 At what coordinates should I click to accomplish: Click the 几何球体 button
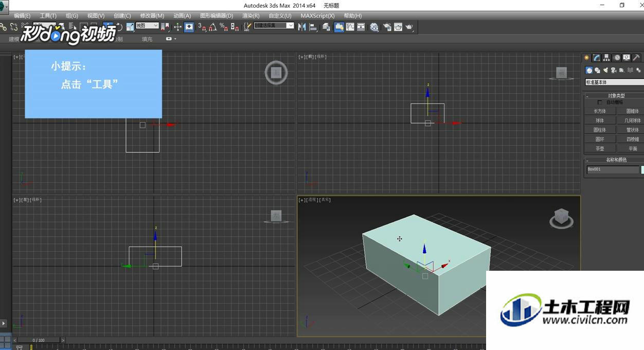(630, 120)
